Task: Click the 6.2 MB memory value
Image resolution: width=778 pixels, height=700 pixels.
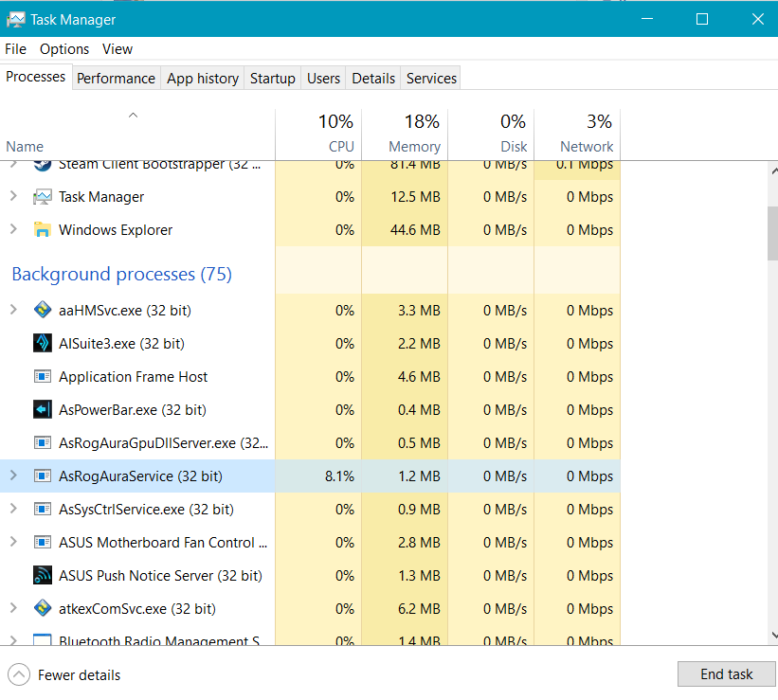Action: pos(419,609)
